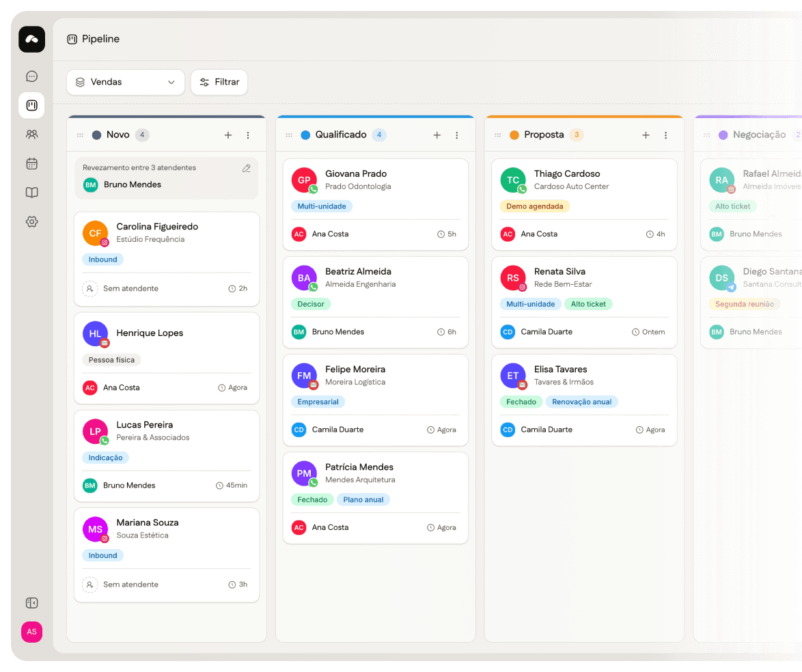The height and width of the screenshot is (672, 802).
Task: Click the Inbound tag on Carolina Figueiredo
Action: [102, 260]
